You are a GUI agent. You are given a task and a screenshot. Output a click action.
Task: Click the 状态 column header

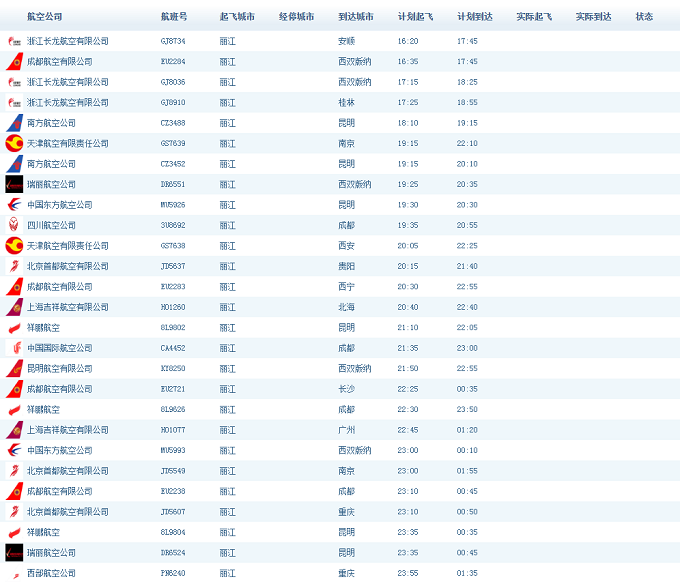(644, 17)
